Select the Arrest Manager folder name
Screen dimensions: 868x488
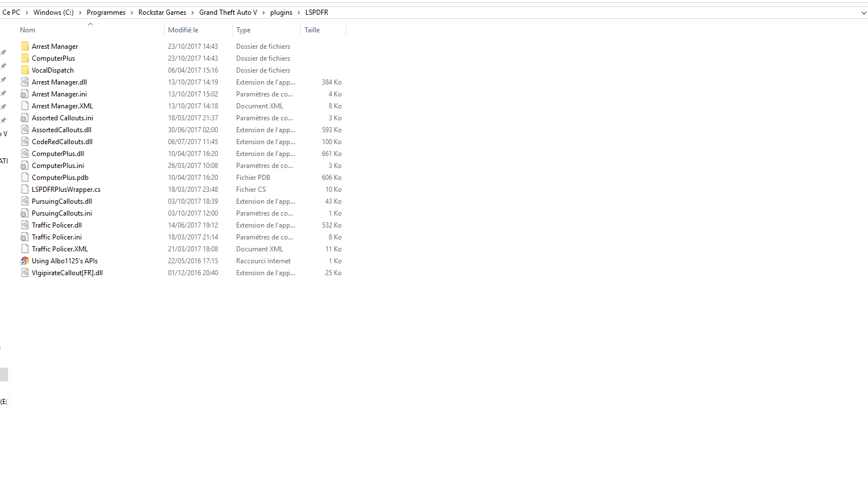(x=55, y=47)
